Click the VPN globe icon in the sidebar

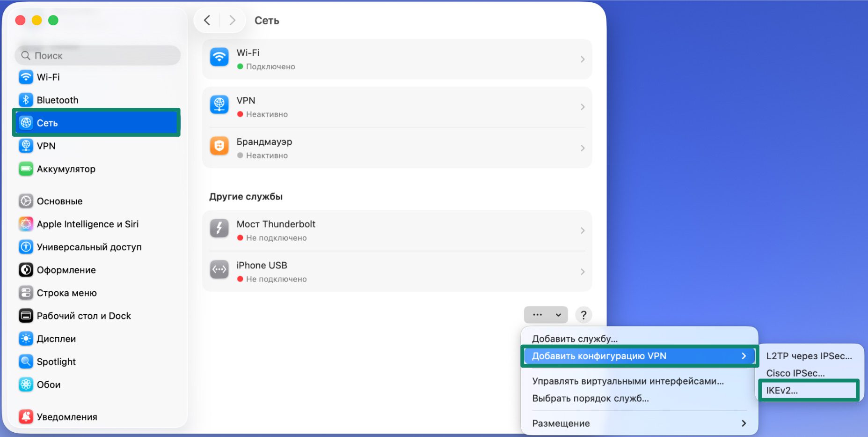26,146
